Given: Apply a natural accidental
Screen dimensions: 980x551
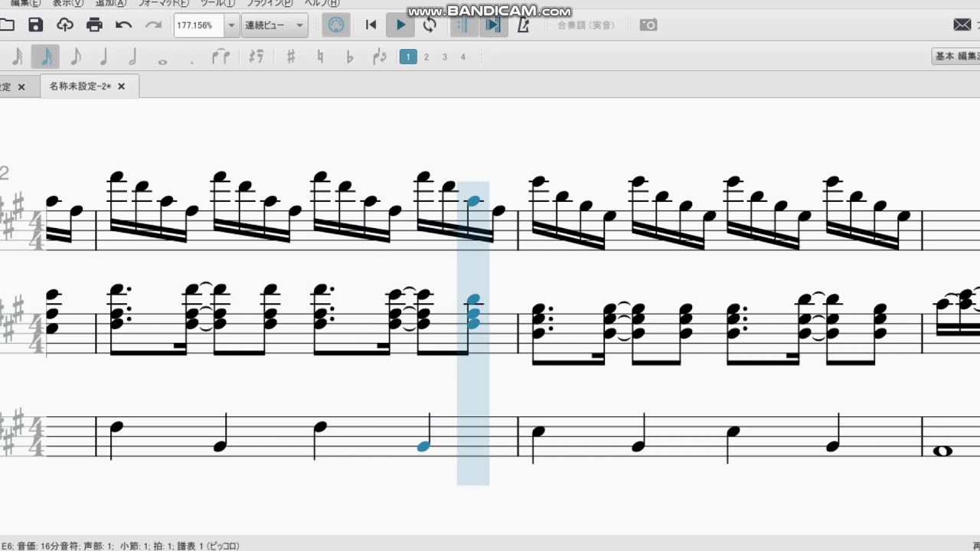Looking at the screenshot, I should coord(320,57).
